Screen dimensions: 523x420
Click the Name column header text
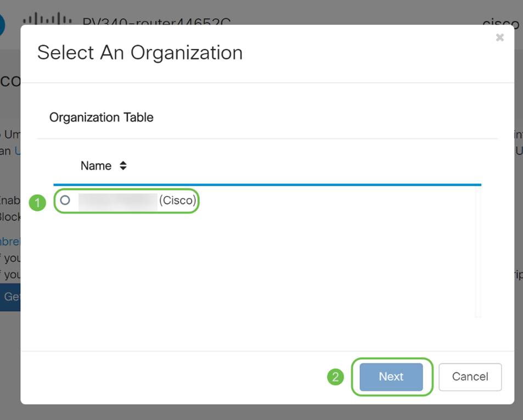point(96,166)
